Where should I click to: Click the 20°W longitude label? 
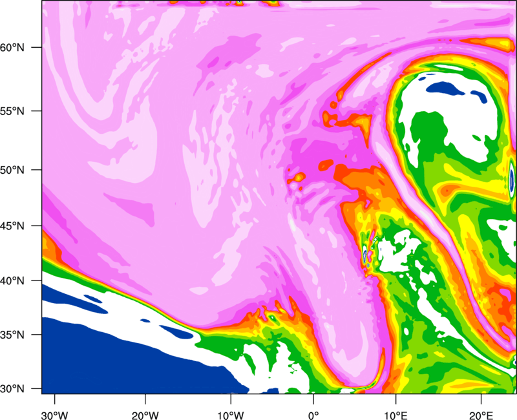click(145, 415)
